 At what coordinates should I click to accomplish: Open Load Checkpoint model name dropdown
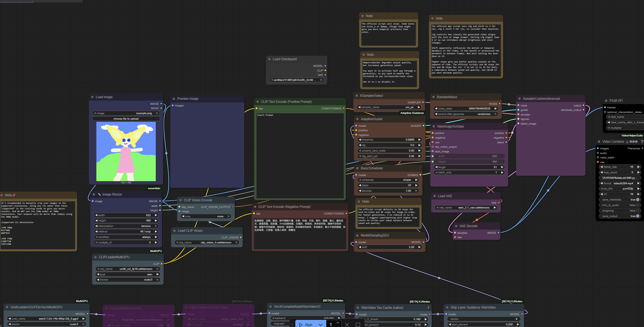(x=296, y=80)
